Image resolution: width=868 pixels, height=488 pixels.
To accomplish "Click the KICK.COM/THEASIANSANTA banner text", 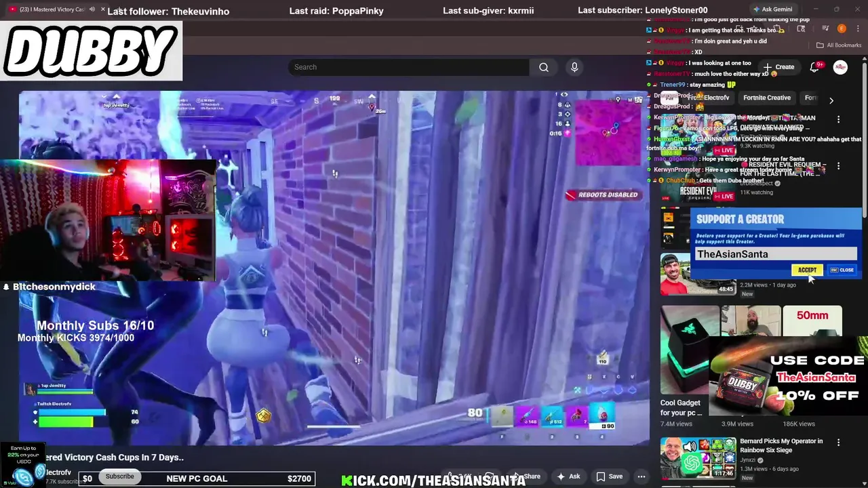I will pos(433,481).
